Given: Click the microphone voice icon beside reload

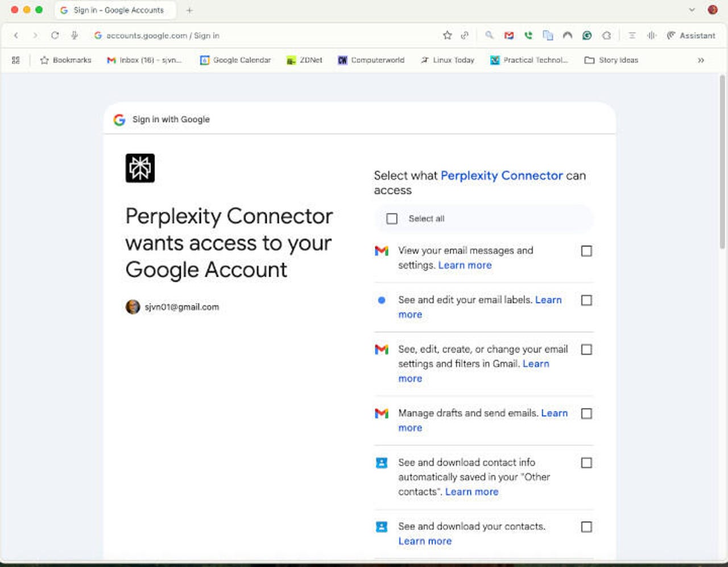Looking at the screenshot, I should tap(74, 35).
